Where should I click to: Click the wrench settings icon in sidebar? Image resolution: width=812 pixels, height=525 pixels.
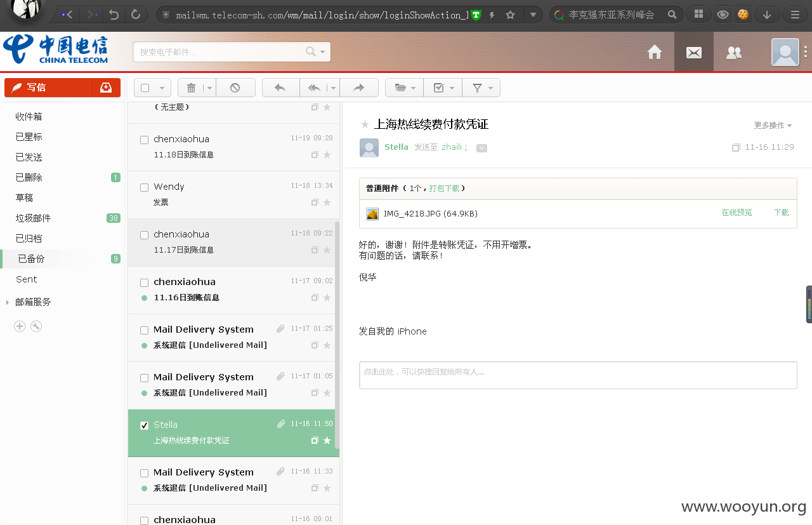coord(36,326)
